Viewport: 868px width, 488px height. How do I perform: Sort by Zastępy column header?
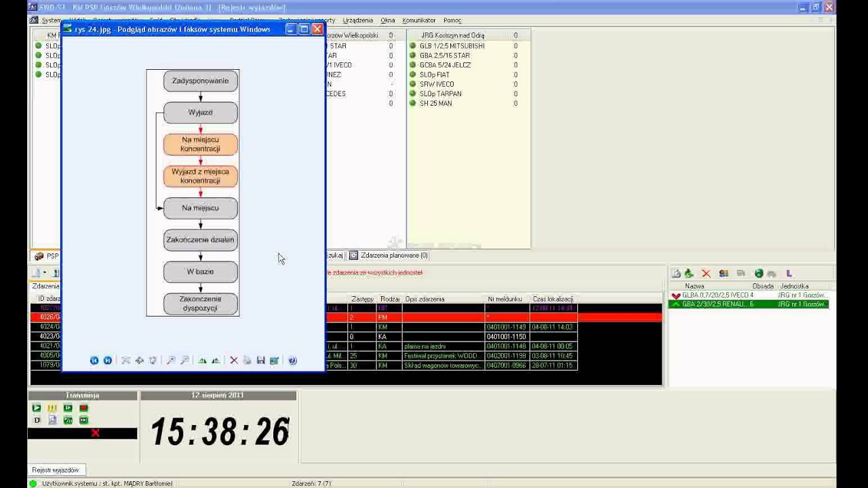[x=363, y=299]
